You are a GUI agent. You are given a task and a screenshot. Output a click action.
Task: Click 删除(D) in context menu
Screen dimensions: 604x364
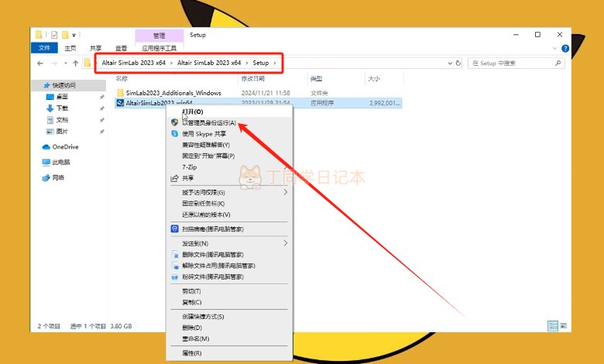pos(192,328)
